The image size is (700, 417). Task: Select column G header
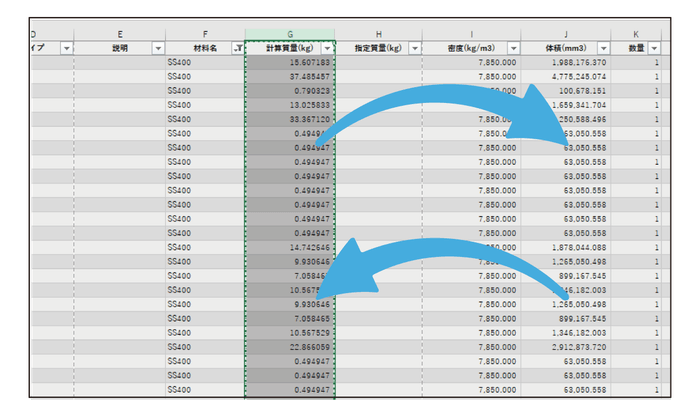tap(290, 34)
